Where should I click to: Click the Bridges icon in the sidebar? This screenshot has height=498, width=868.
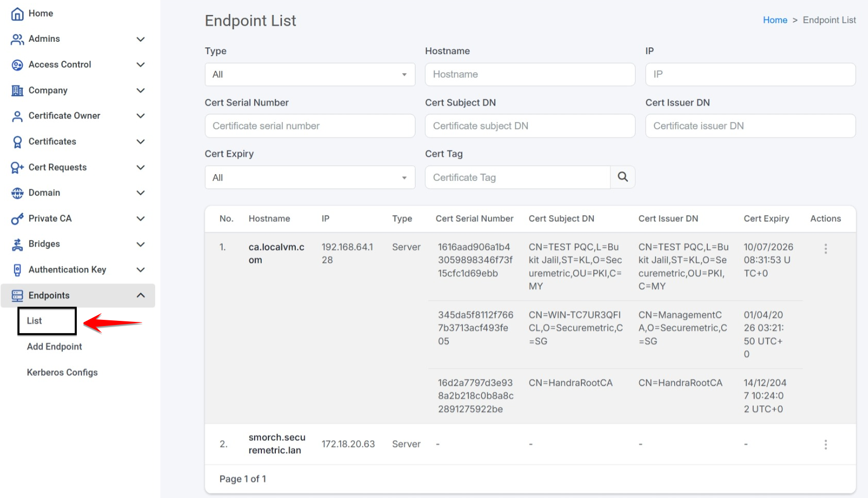tap(17, 244)
